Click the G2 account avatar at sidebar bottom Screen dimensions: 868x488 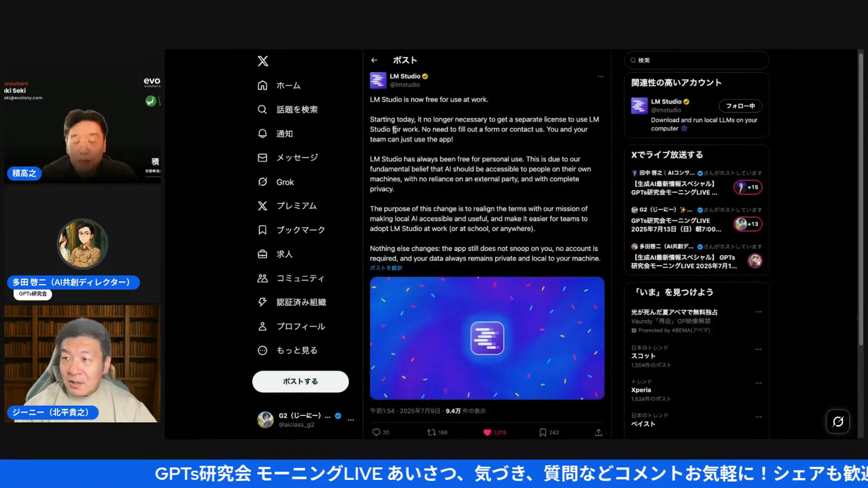(x=265, y=420)
